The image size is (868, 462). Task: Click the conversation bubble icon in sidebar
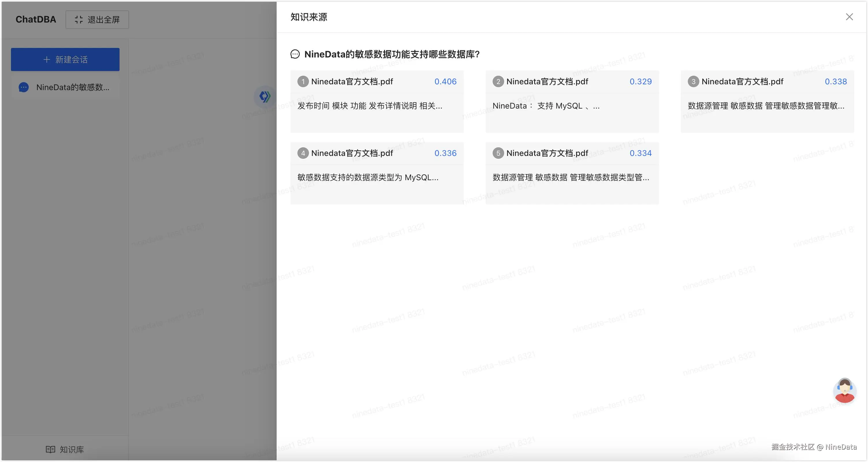[24, 87]
